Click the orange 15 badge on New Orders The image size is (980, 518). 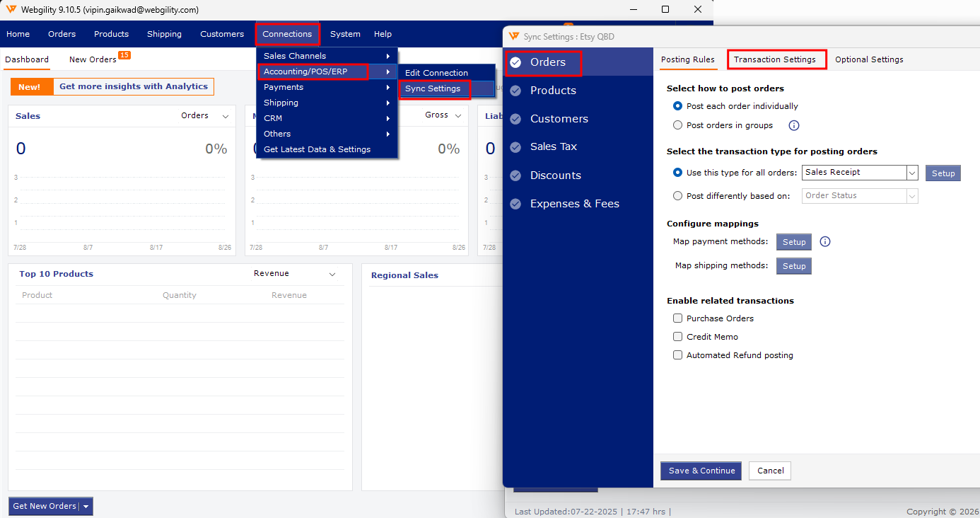124,55
